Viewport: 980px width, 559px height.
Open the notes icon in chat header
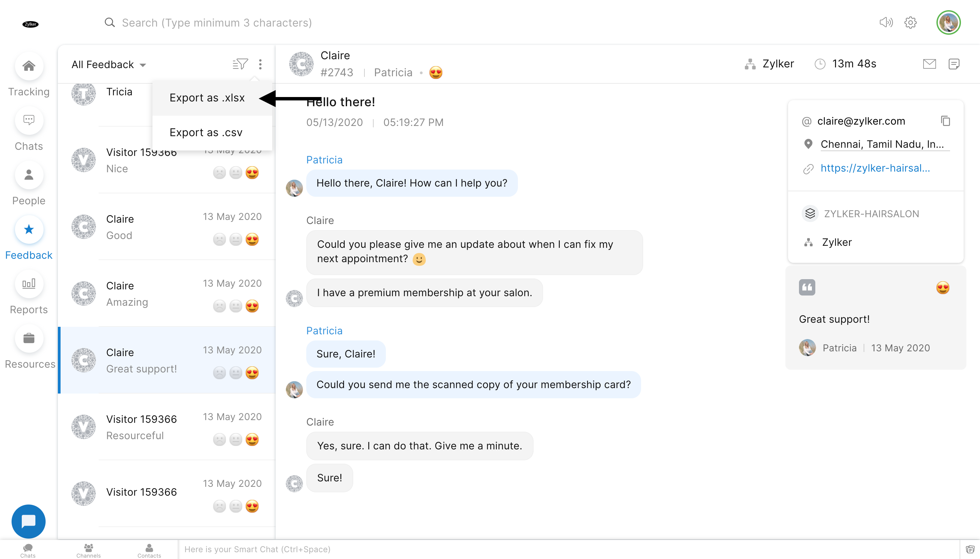click(954, 64)
